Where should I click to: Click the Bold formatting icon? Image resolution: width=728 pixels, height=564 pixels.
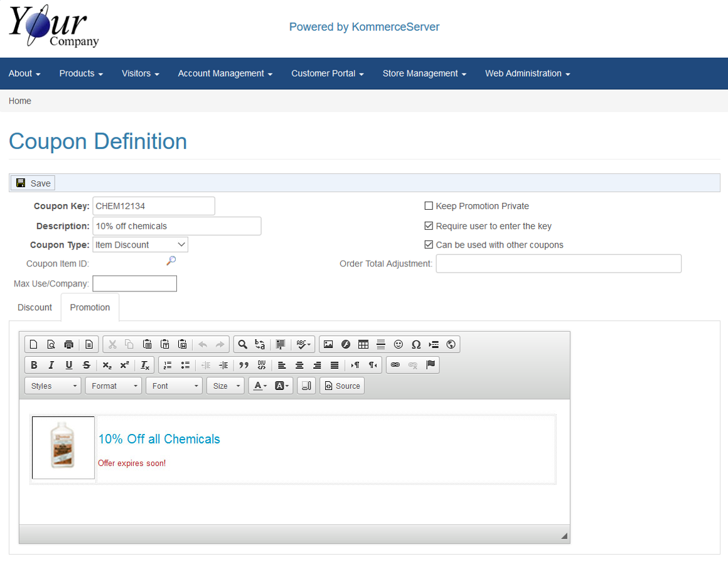tap(34, 365)
